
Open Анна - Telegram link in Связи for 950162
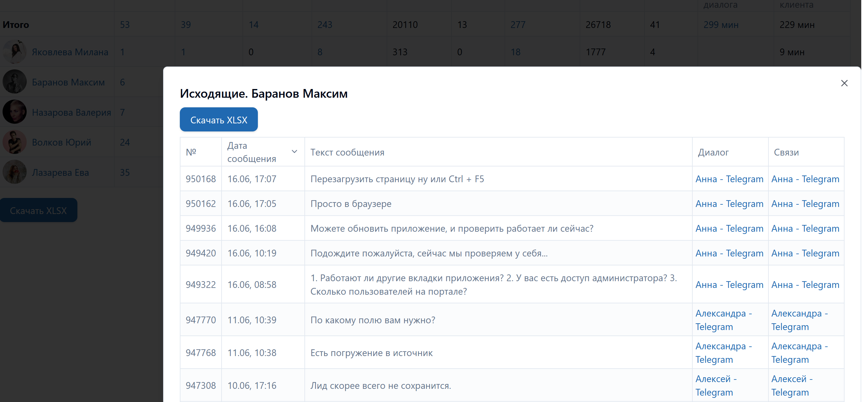click(x=805, y=204)
